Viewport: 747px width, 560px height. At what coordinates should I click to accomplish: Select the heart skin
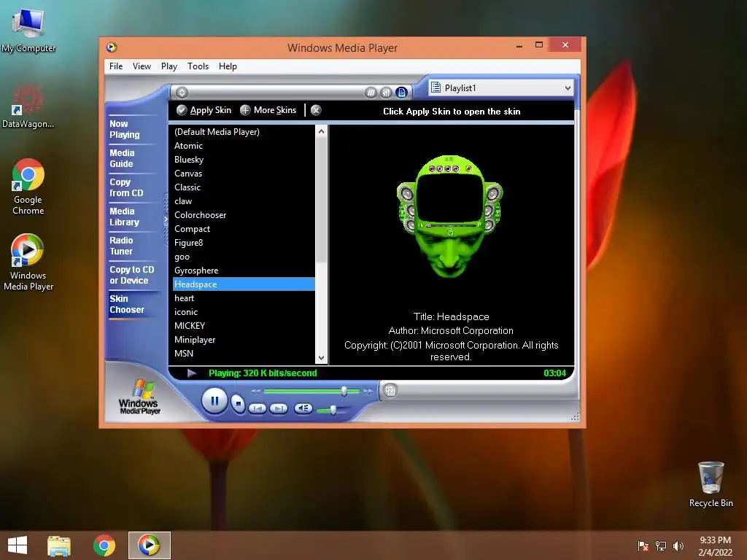(244, 297)
